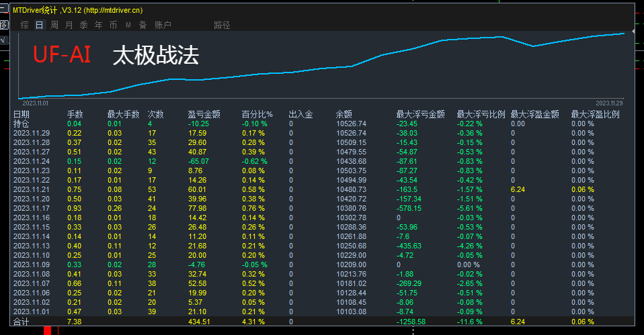Select the 2023.11.22 row date

pos(32,181)
